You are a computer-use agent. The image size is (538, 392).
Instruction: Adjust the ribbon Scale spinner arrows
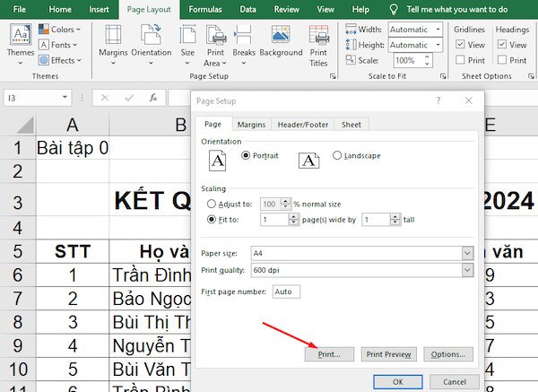pos(427,60)
